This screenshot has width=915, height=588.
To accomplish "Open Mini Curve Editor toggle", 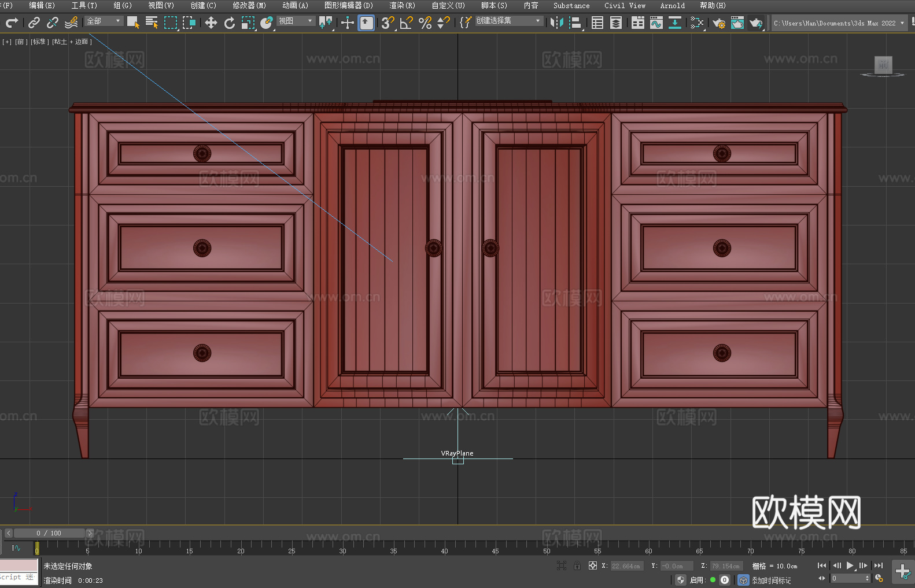I will (16, 548).
